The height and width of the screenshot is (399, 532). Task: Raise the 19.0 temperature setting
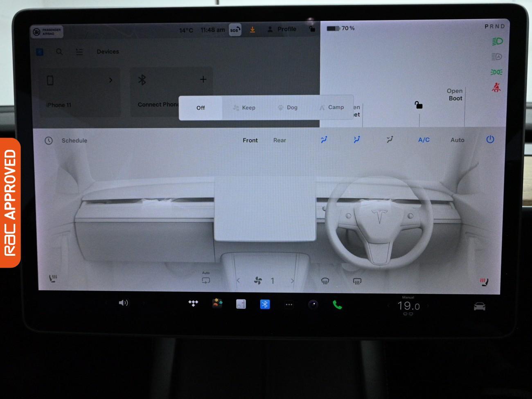point(426,306)
